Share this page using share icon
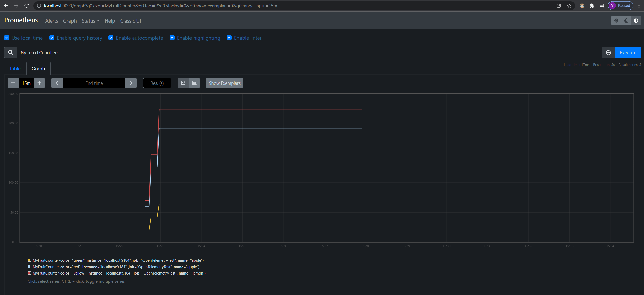This screenshot has height=295, width=644. click(559, 6)
